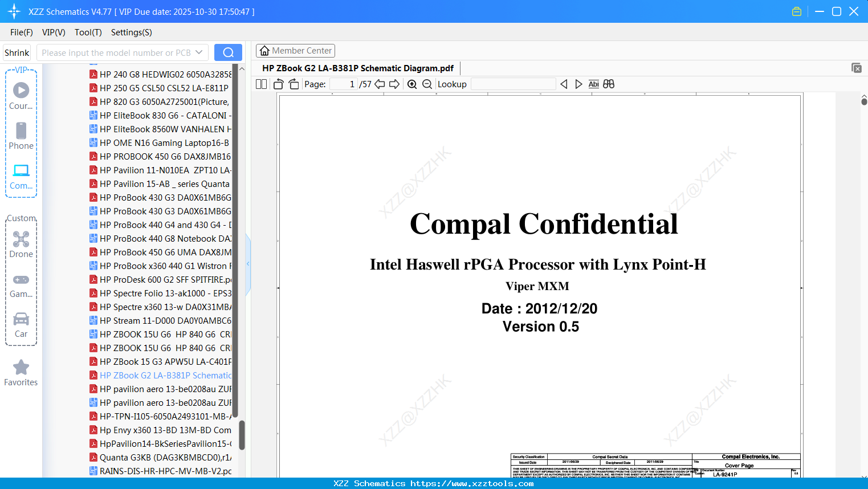This screenshot has width=868, height=489.
Task: Open the VIP(V) menu
Action: 54,32
